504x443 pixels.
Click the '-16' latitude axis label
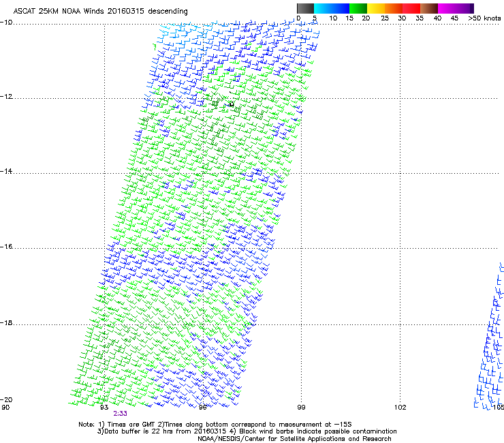6,247
